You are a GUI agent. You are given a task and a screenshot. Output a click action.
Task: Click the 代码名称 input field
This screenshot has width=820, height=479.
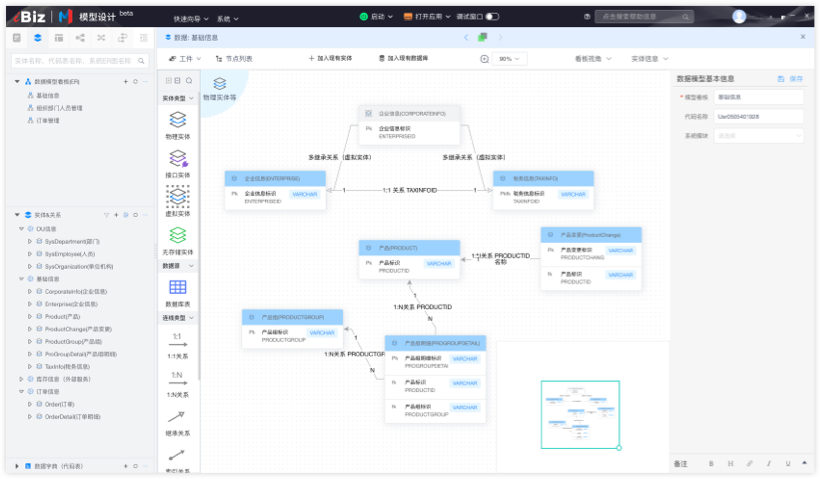[x=758, y=116]
